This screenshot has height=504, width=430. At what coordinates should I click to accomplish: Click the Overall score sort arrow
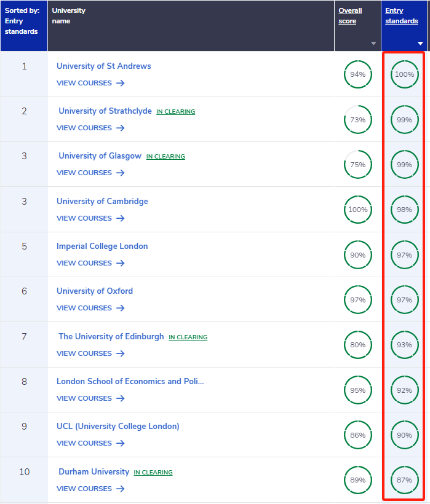(x=373, y=44)
